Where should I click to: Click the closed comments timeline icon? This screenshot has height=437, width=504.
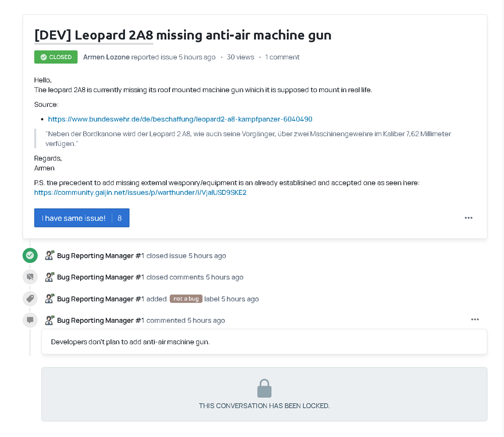[x=30, y=277]
